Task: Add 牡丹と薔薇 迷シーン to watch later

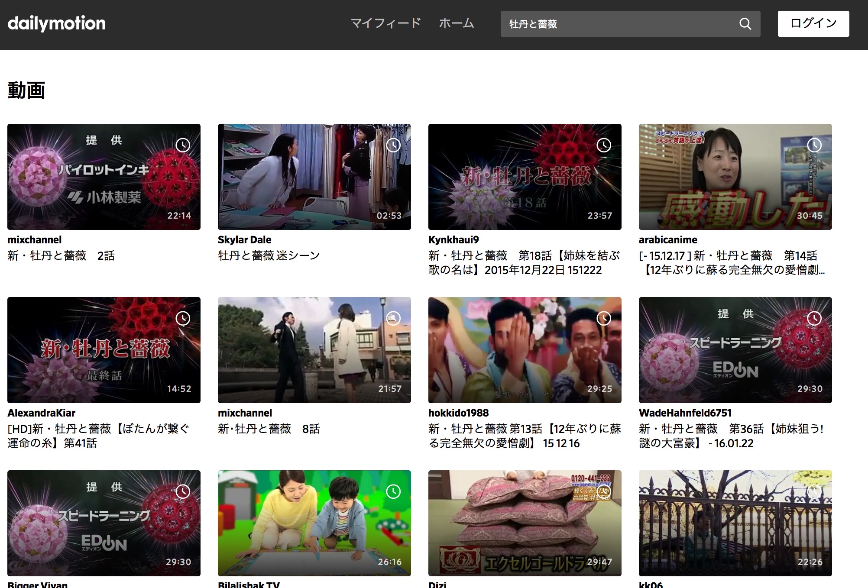Action: (x=393, y=145)
